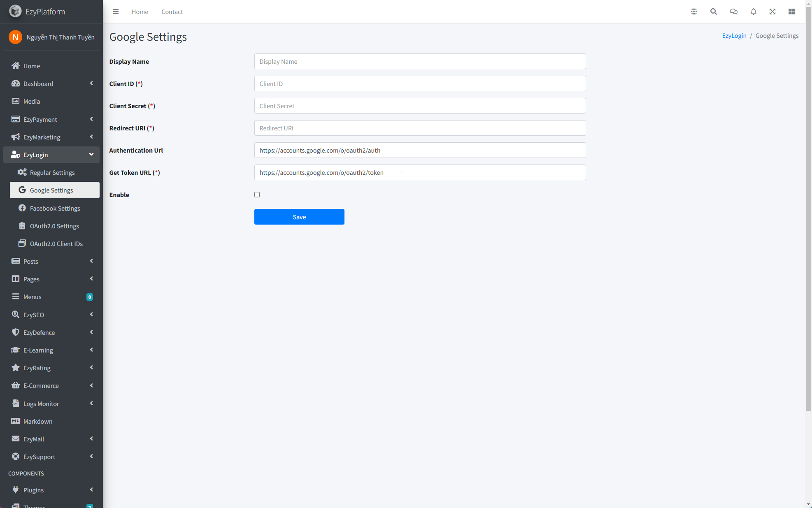Expand the E-Commerce submenu arrow
The image size is (812, 508).
[91, 385]
